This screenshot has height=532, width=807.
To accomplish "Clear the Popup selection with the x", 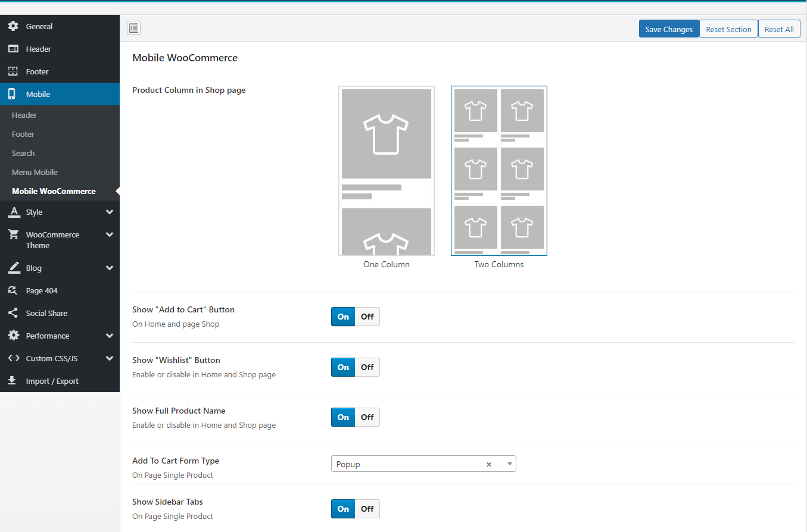I will (x=489, y=464).
